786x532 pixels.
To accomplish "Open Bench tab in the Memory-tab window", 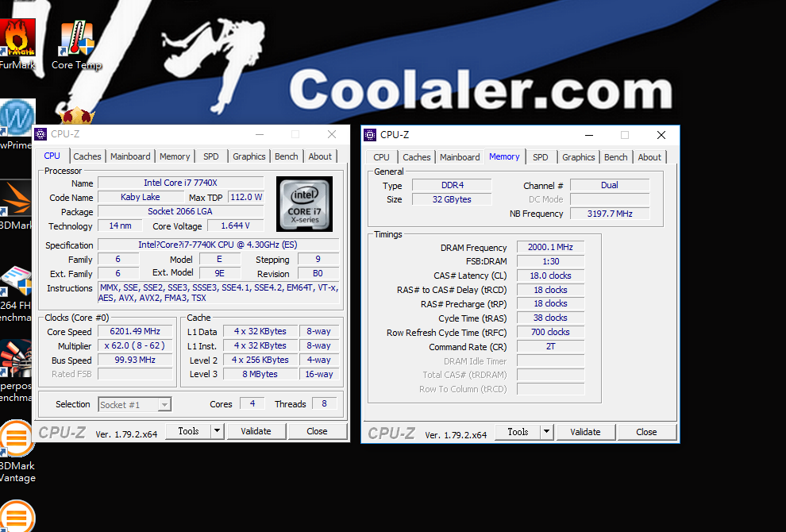I will point(615,157).
